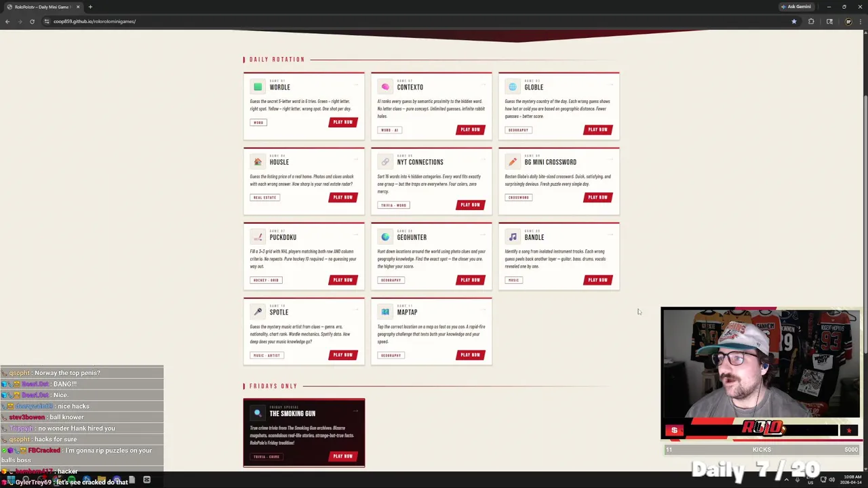Click the DAILY ROTATION section heading

(x=277, y=60)
